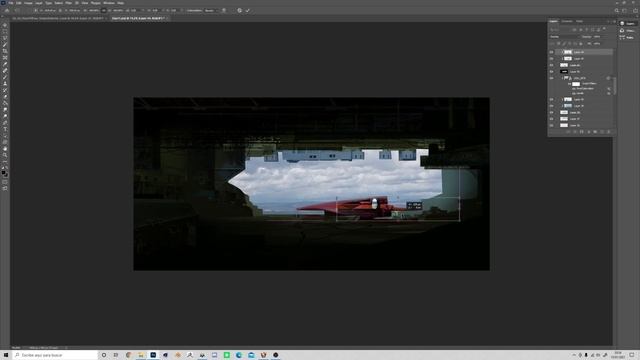Open Photoshop from the taskbar
The image size is (640, 360).
(x=153, y=355)
